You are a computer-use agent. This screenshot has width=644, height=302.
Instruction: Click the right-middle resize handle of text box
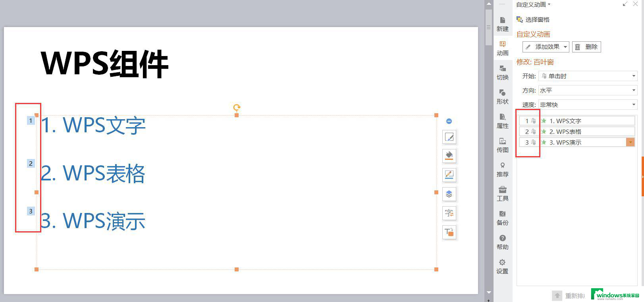click(x=436, y=192)
